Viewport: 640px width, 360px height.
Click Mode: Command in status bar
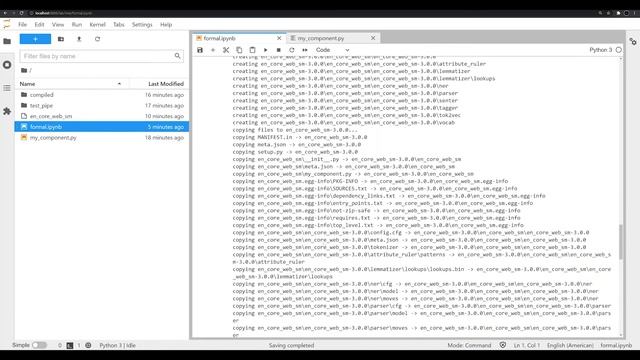(x=469, y=345)
